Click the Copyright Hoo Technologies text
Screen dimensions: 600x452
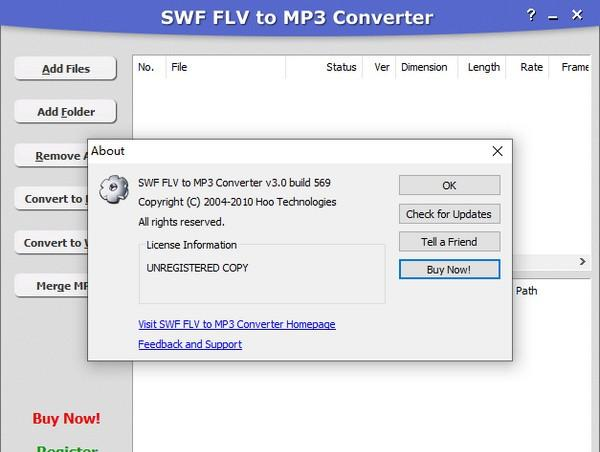coord(237,202)
